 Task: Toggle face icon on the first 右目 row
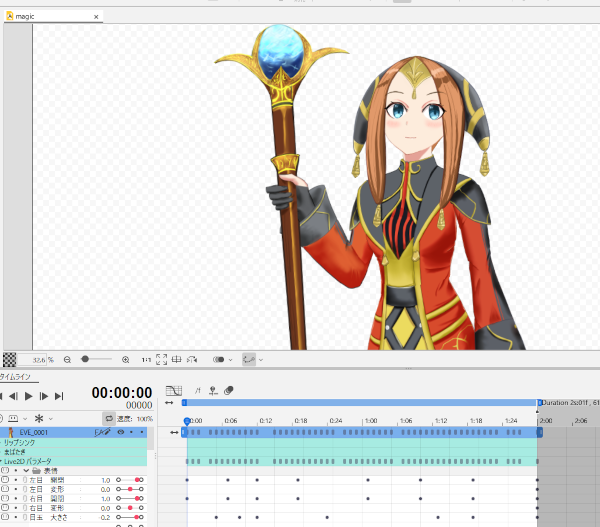tap(5, 498)
